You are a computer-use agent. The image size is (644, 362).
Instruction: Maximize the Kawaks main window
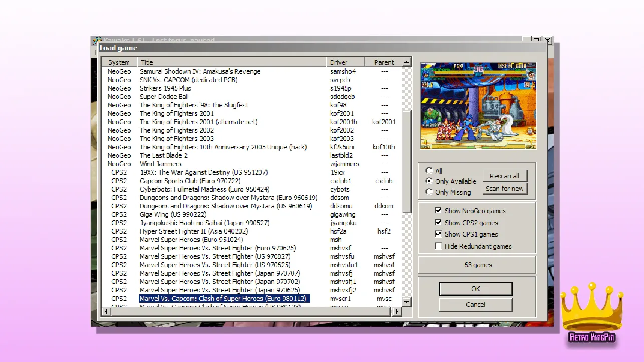tap(536, 40)
